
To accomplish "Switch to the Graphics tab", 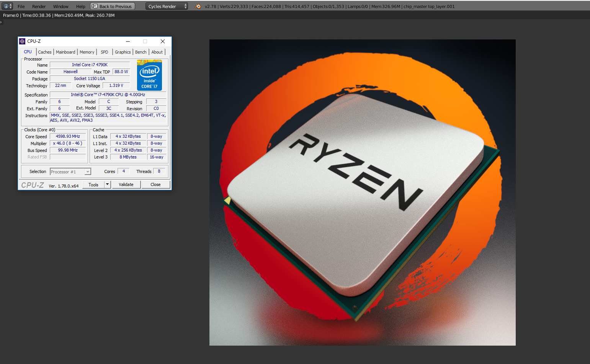I will coord(123,52).
